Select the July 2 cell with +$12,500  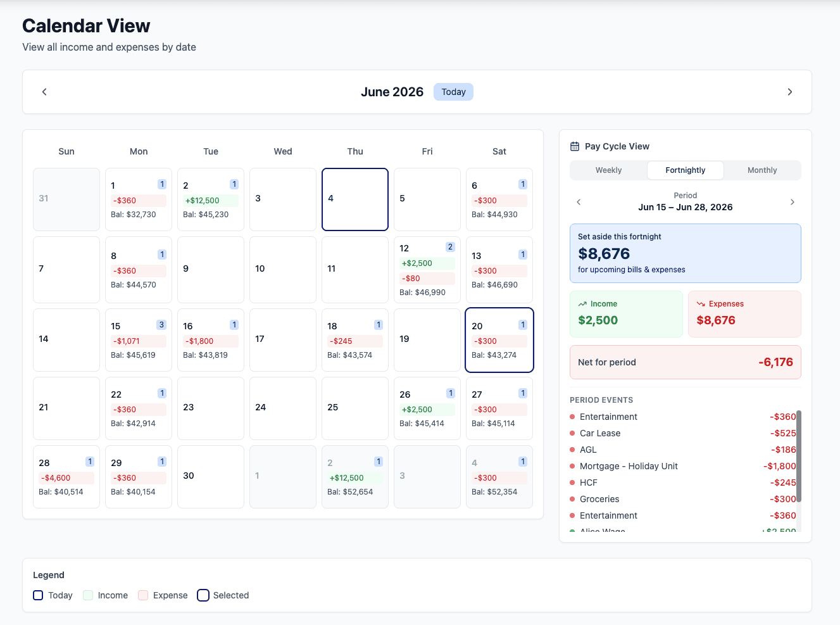(x=355, y=477)
